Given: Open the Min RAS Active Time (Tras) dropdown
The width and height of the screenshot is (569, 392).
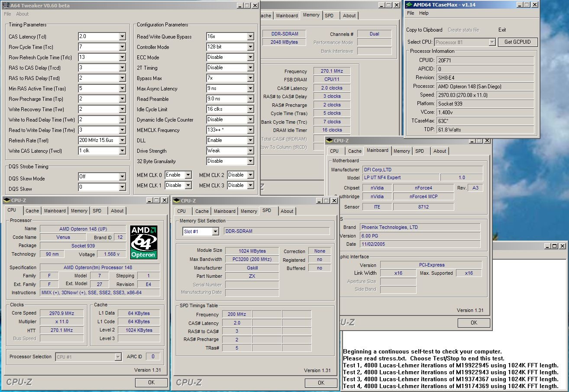Looking at the screenshot, I should [122, 89].
